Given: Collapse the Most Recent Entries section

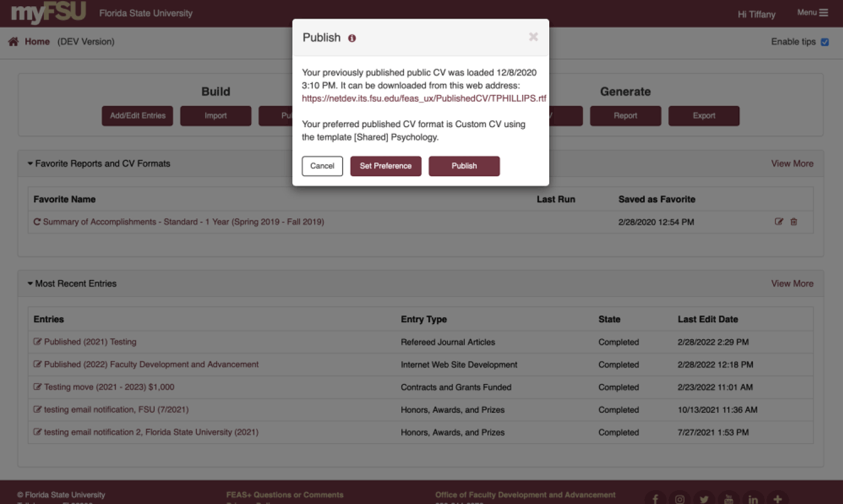Looking at the screenshot, I should click(31, 284).
